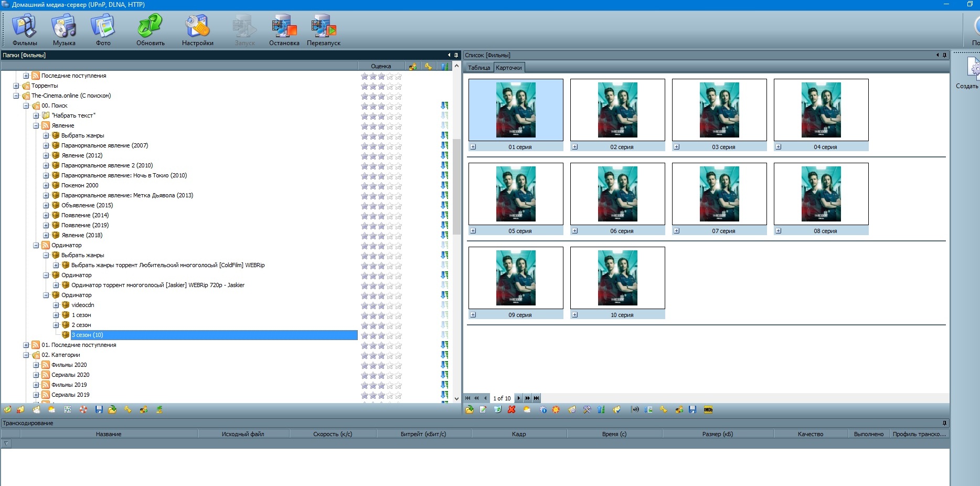This screenshot has width=980, height=486.
Task: Expand the '1 сезон' tree node
Action: [x=56, y=315]
